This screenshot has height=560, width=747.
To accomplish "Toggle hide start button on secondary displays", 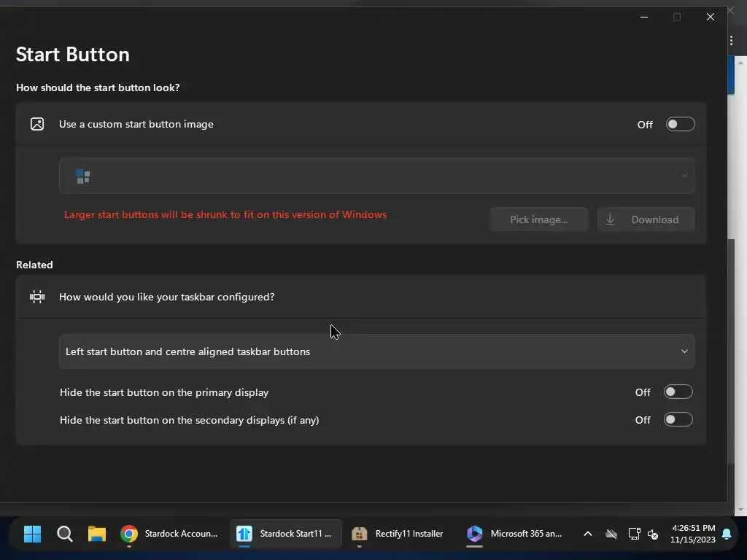I will click(678, 420).
